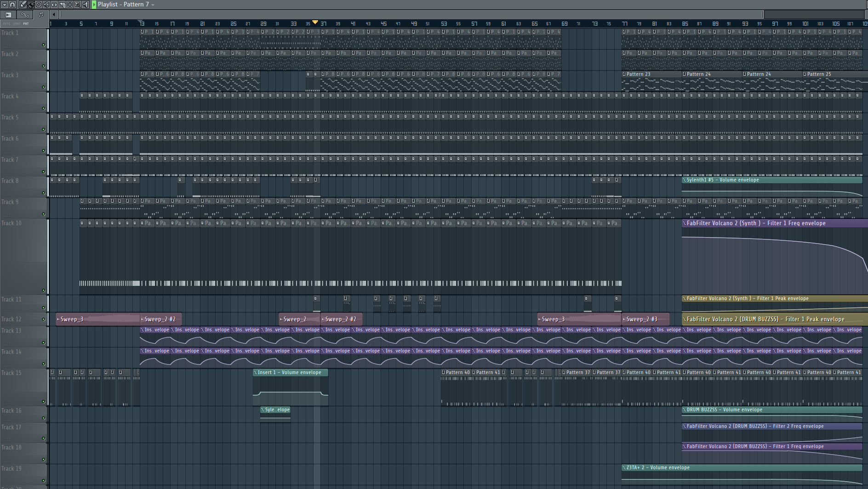Screen dimensions: 868x489
Task: Mute Track 12 with its green dot
Action: (x=44, y=319)
